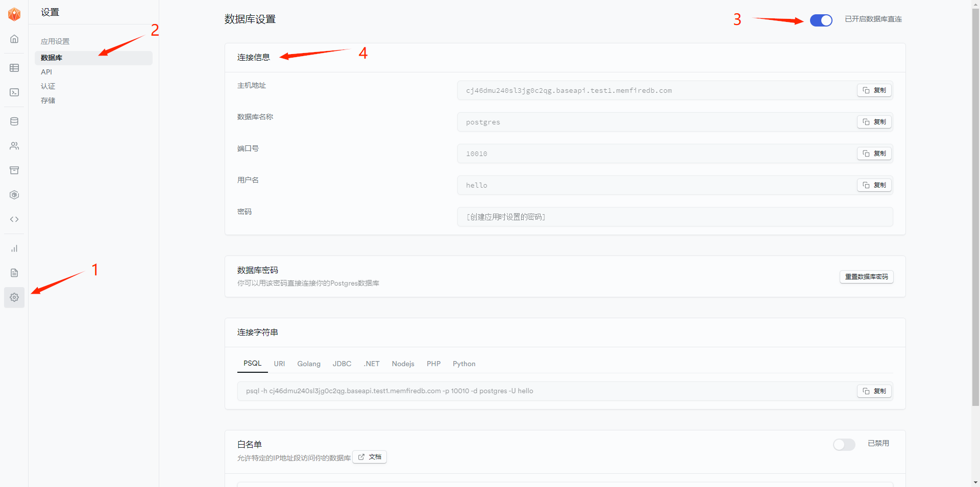This screenshot has height=487, width=980.
Task: Click the 端口号 label
Action: 248,148
